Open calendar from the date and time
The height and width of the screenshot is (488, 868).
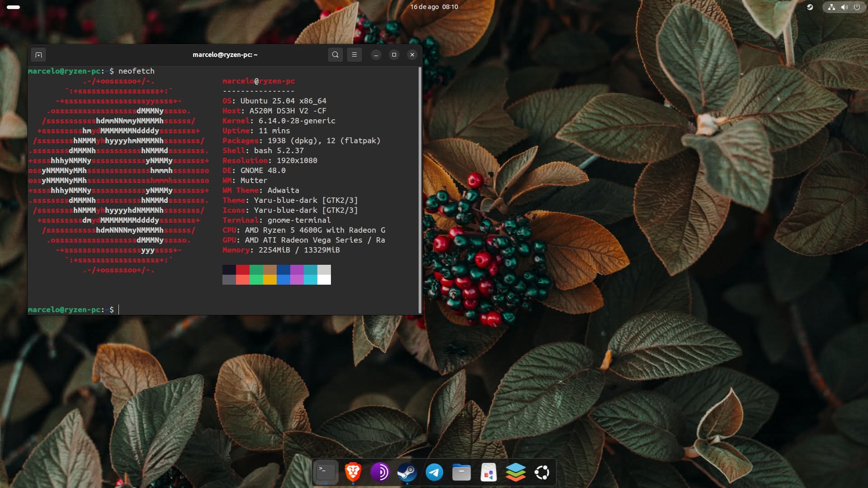434,7
